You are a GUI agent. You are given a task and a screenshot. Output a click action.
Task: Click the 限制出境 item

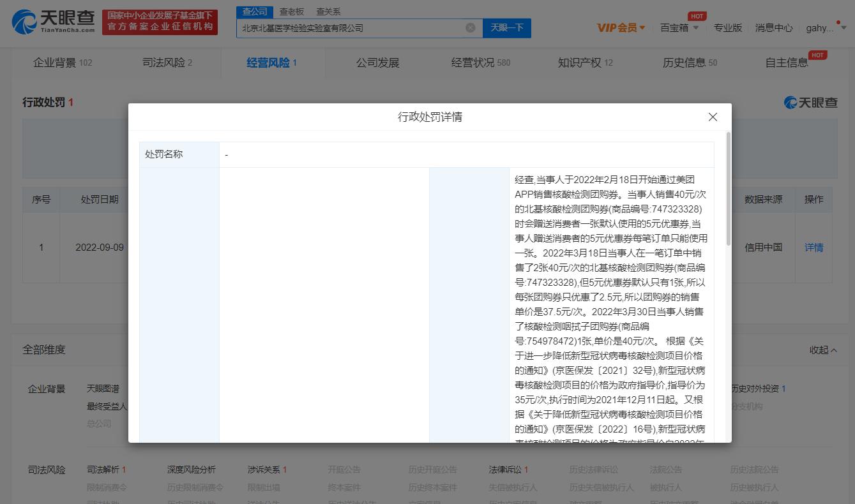[264, 487]
